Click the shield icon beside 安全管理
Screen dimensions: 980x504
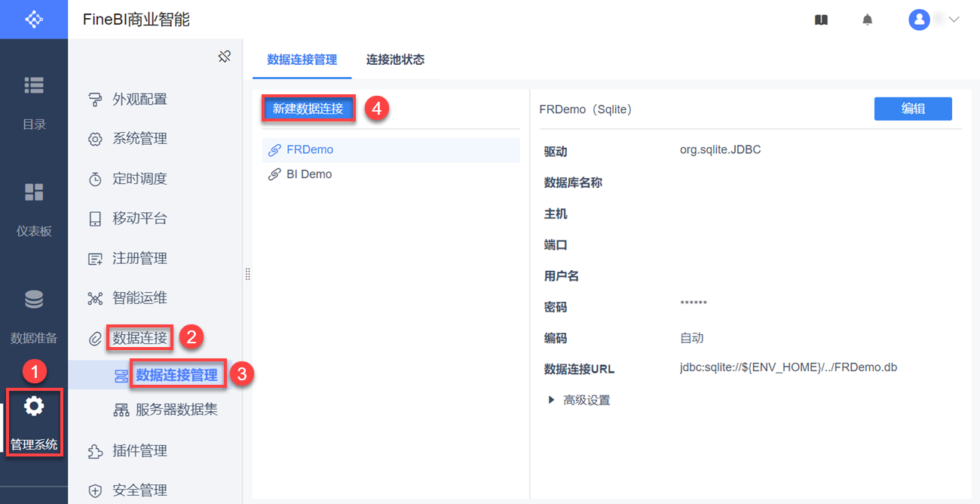pos(95,490)
